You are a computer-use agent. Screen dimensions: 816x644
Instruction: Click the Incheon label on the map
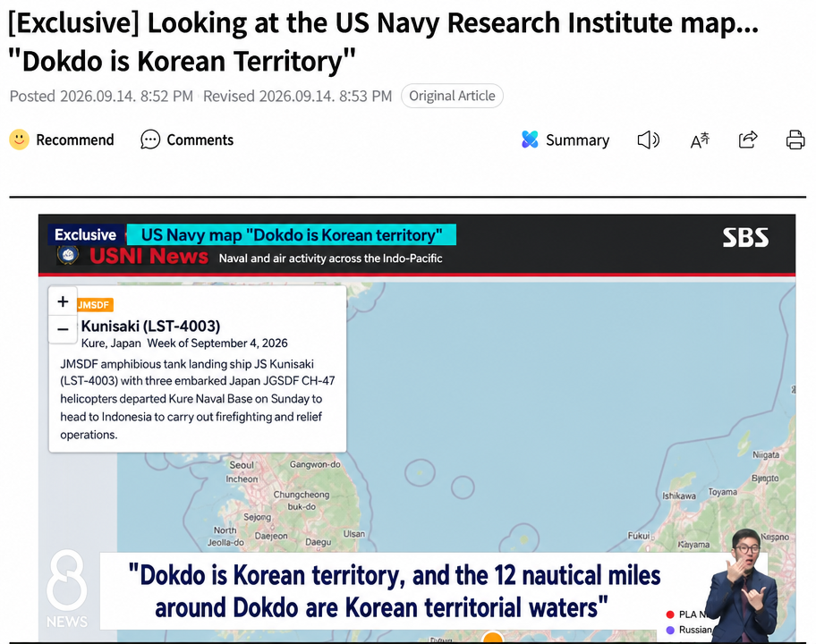point(242,479)
